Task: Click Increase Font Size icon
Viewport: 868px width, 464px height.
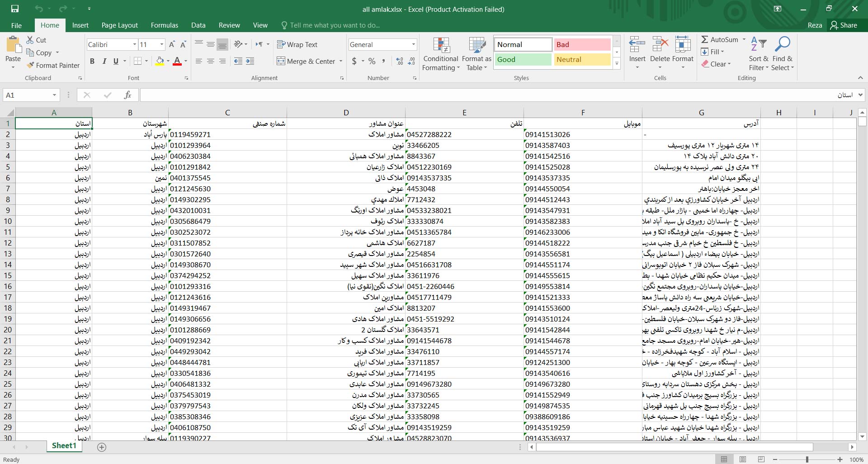Action: 172,44
